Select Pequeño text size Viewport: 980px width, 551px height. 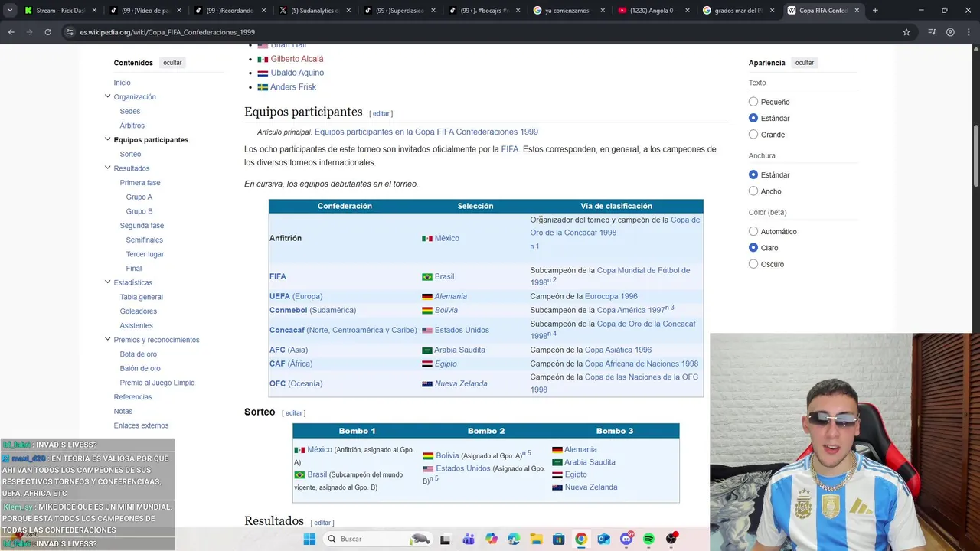coord(753,102)
